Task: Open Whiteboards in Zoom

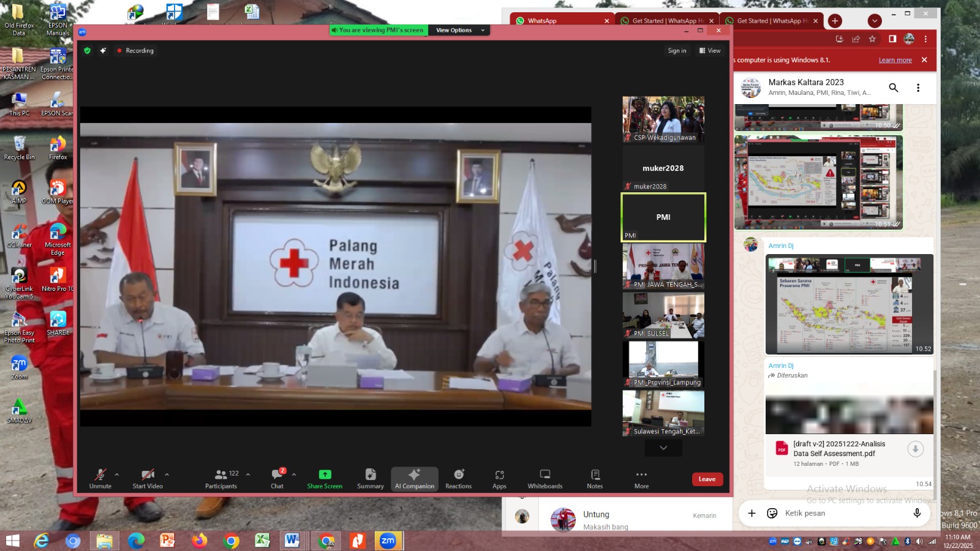Action: tap(545, 478)
